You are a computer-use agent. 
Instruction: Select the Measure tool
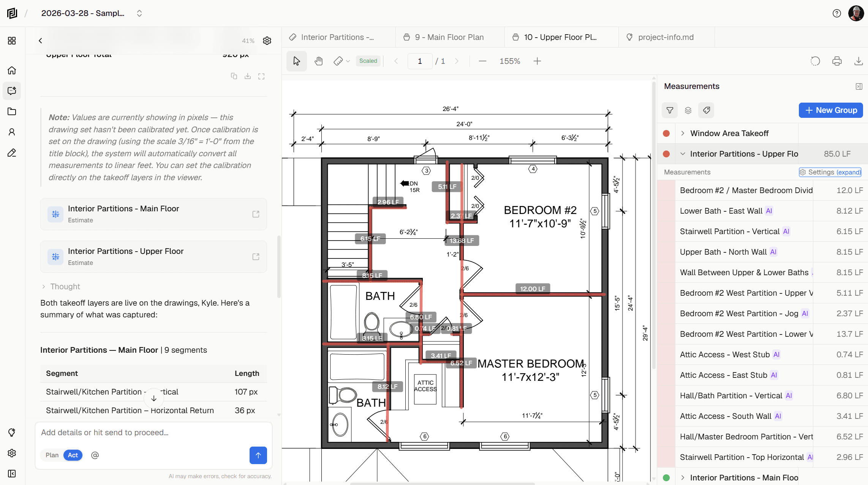(x=338, y=61)
